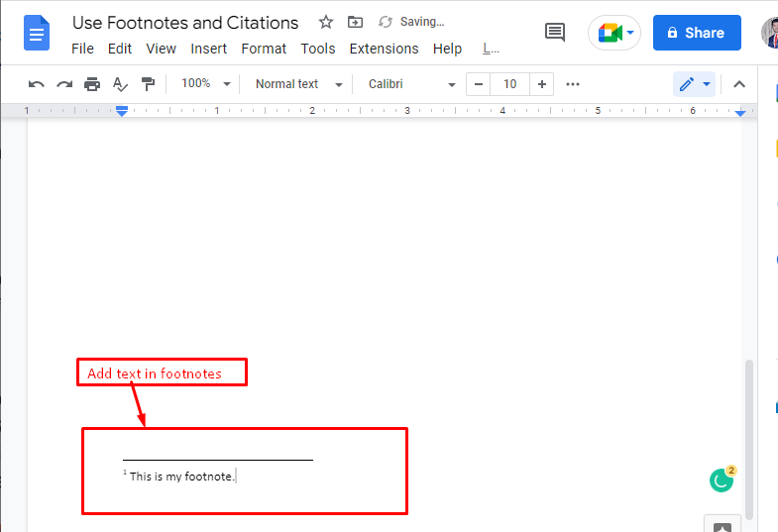The image size is (778, 532).
Task: Click in the footnote text 'This is my footnote.'
Action: click(181, 477)
